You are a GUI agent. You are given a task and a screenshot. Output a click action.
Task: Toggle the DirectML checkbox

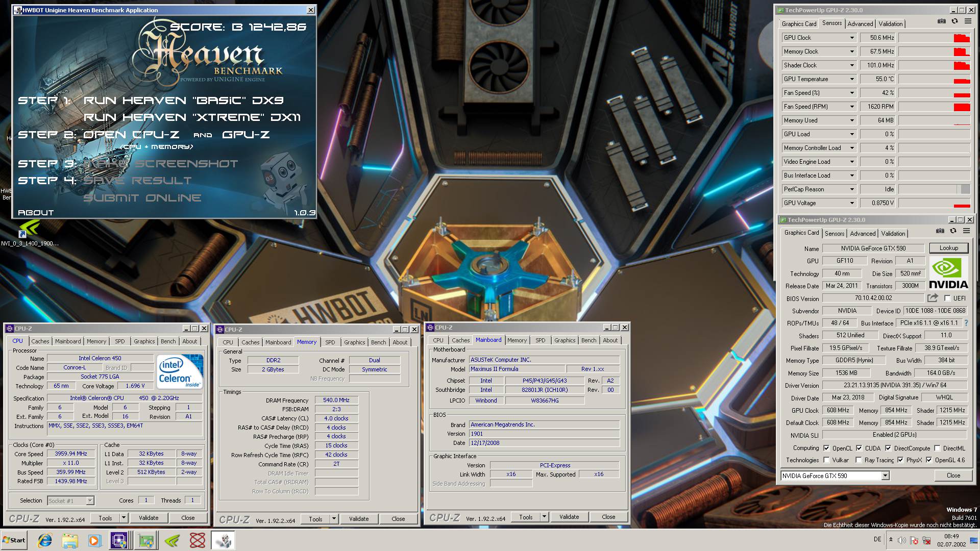click(937, 448)
